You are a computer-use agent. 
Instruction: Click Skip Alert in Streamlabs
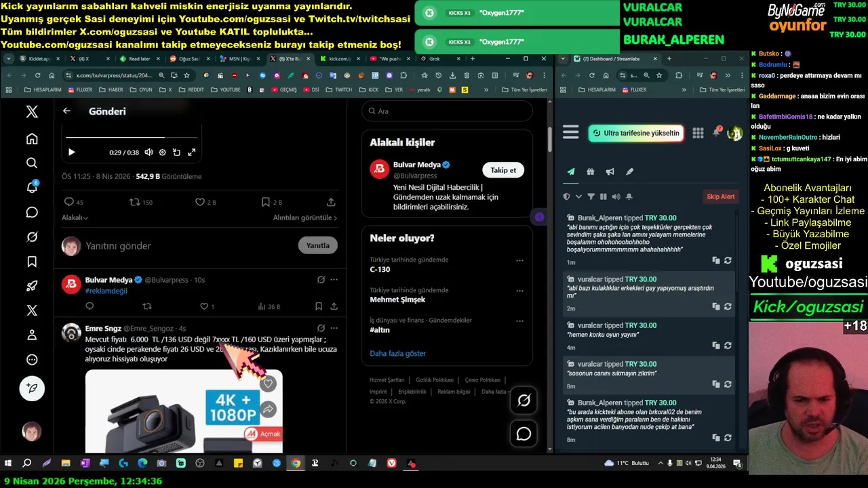(721, 197)
